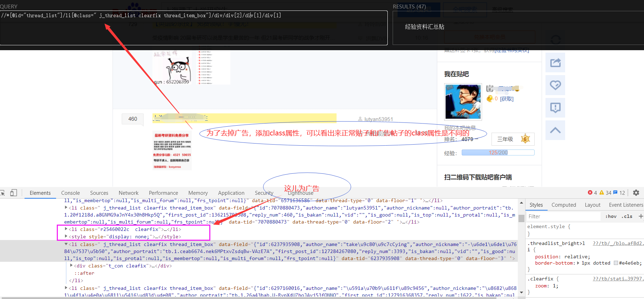Click author icon beside lutyan53951
Viewport: 644px width, 299px height.
(360, 119)
